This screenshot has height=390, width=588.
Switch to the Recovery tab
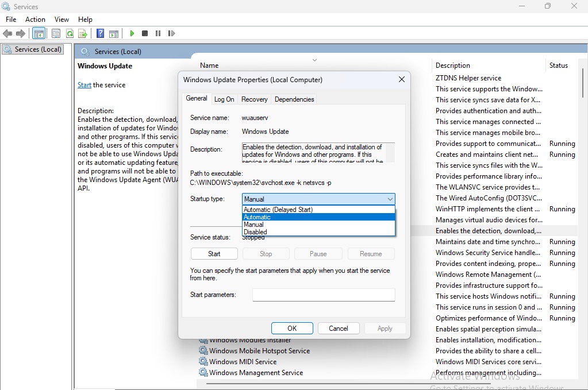pyautogui.click(x=254, y=99)
